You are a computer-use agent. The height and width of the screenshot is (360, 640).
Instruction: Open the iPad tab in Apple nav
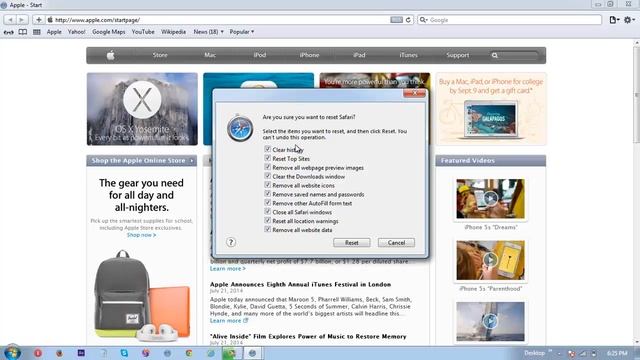point(359,55)
